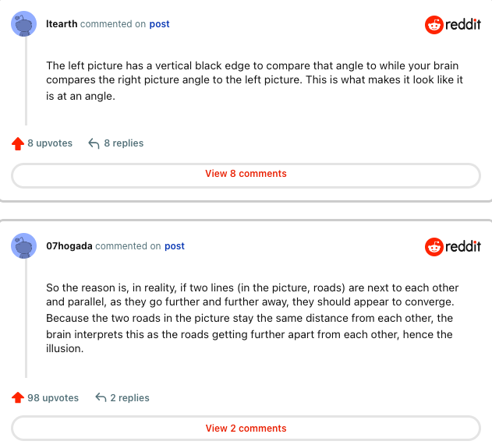492x448 pixels.
Task: Open the 07hogada username link
Action: [x=69, y=246]
